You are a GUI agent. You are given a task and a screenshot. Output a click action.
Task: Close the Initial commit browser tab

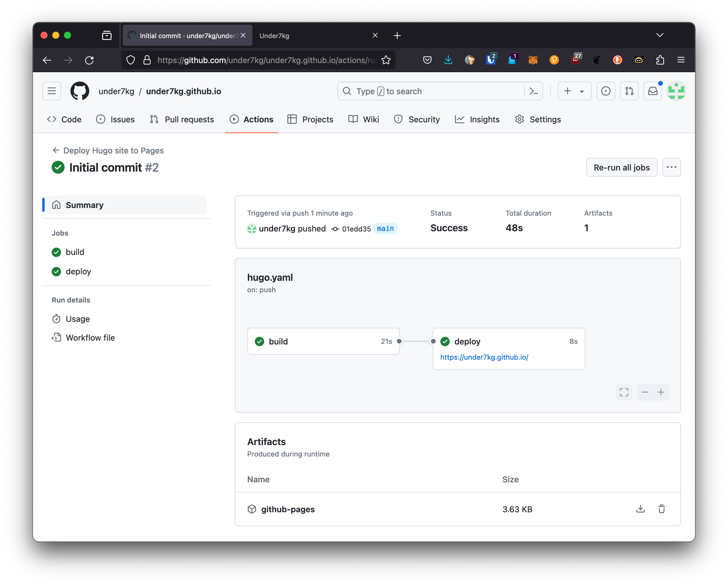(243, 35)
